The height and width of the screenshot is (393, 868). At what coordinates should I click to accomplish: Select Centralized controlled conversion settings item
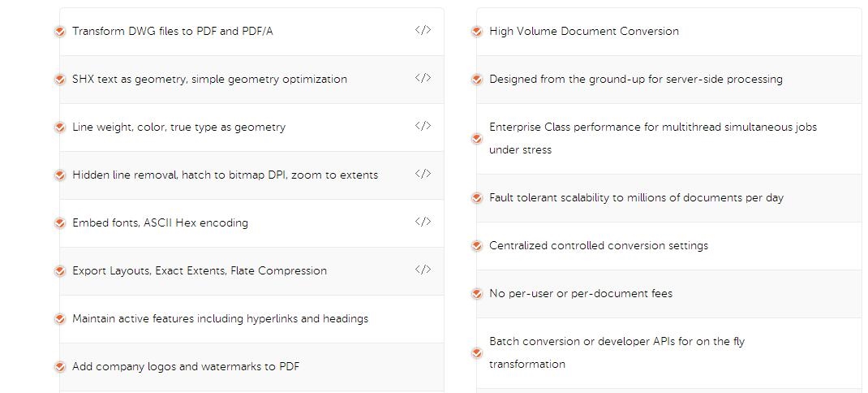point(672,246)
